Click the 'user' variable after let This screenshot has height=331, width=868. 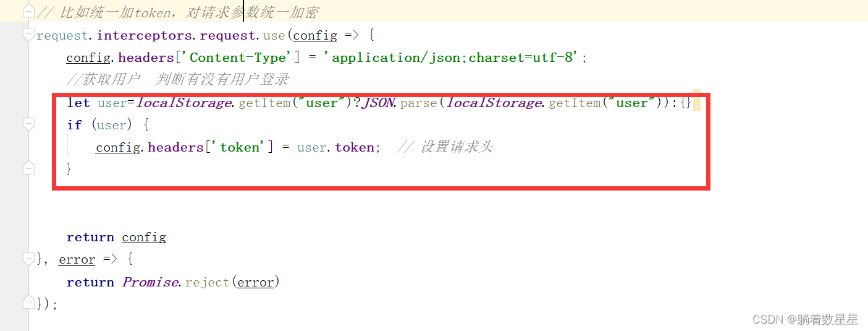pos(112,103)
